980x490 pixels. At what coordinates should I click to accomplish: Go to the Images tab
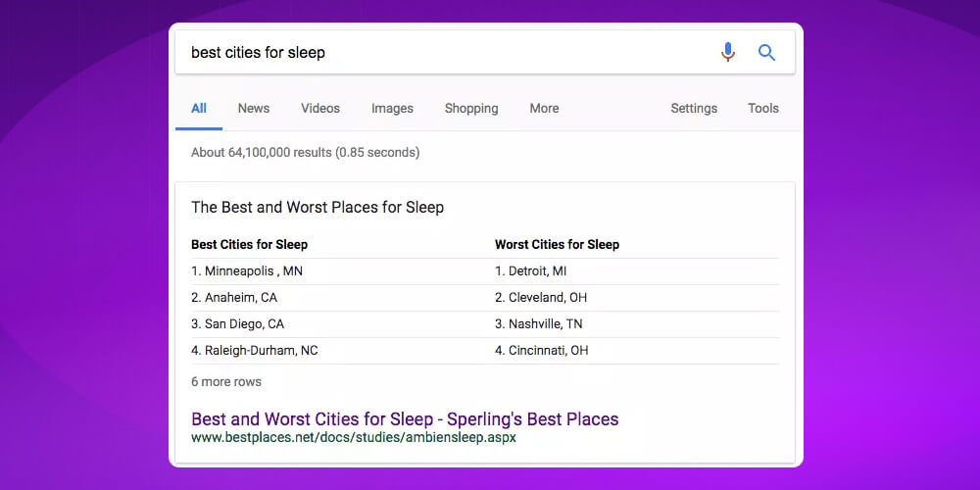click(x=392, y=109)
